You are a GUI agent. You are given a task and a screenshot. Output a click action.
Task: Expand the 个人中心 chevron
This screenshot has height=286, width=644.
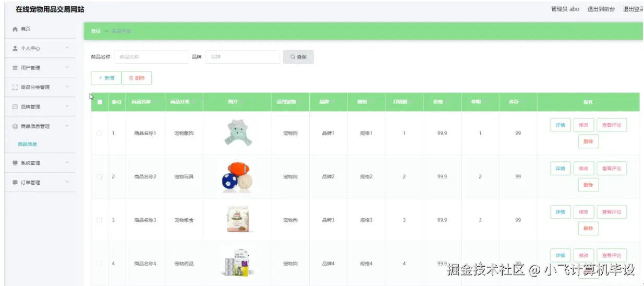[x=67, y=48]
